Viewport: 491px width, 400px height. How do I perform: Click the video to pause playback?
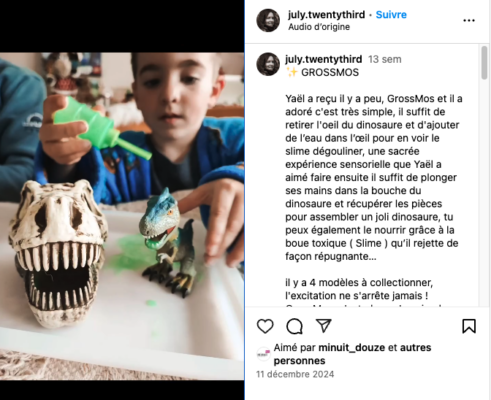coord(122,216)
